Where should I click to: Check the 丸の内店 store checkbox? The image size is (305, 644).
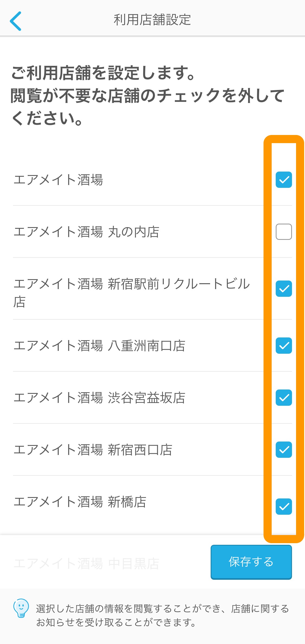(x=284, y=232)
